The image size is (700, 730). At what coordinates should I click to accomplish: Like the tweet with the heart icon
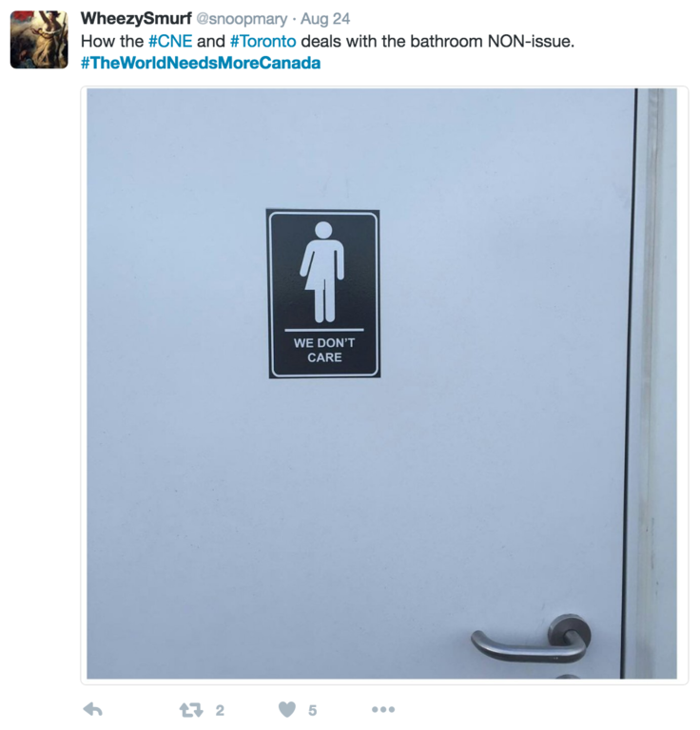click(287, 709)
